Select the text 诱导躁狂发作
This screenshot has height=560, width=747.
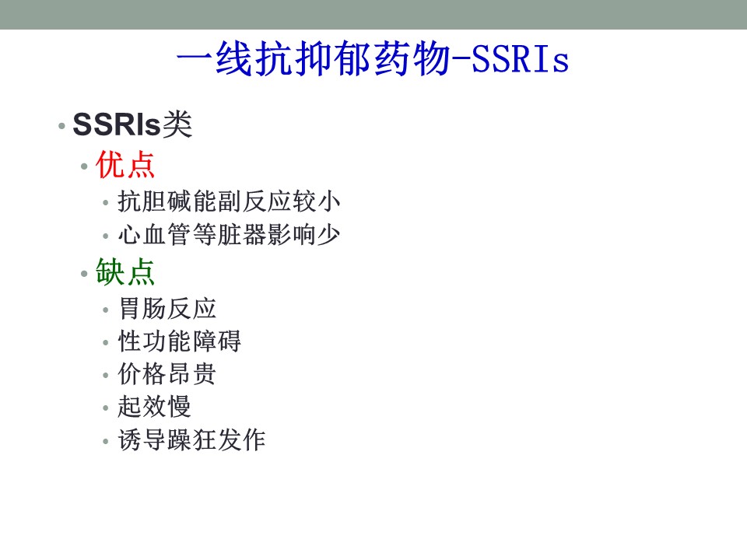coord(191,439)
